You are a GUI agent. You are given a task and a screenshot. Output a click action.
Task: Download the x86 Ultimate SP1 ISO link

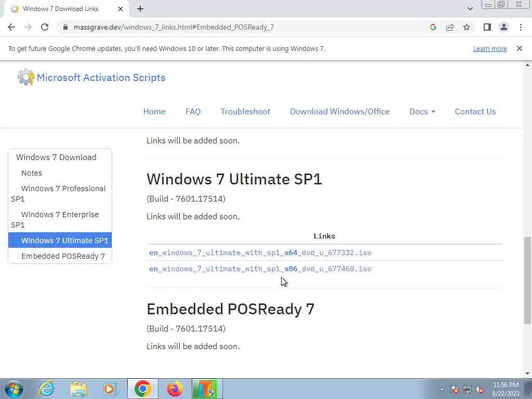[x=260, y=269]
